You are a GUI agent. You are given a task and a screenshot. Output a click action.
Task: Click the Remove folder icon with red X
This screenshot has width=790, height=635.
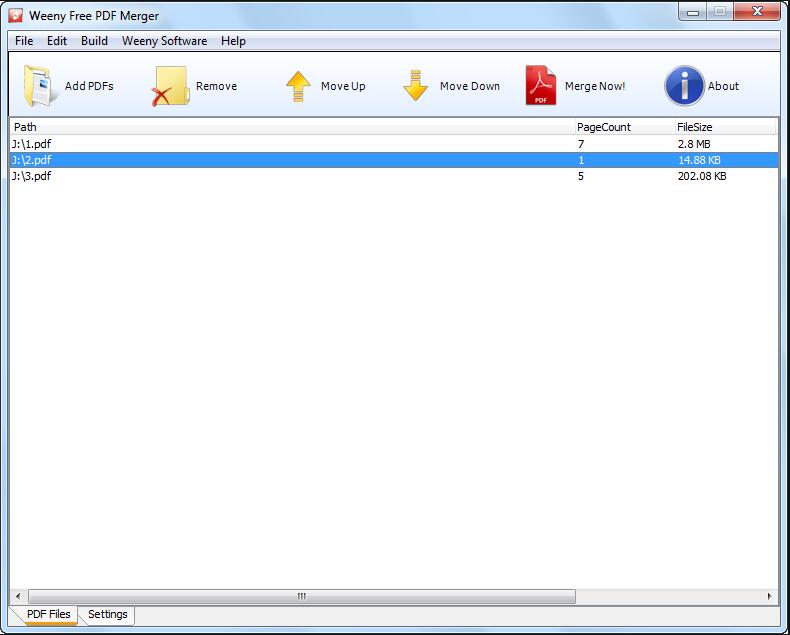(170, 86)
